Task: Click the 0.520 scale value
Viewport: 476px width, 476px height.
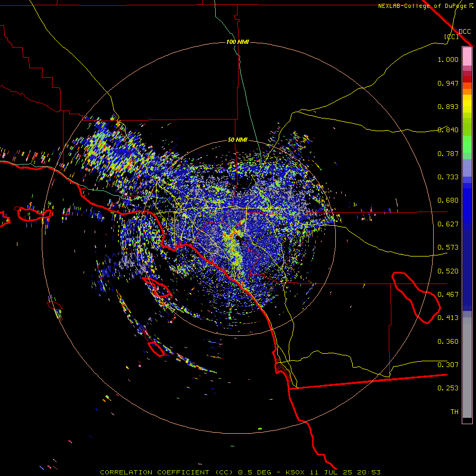Action: click(448, 271)
